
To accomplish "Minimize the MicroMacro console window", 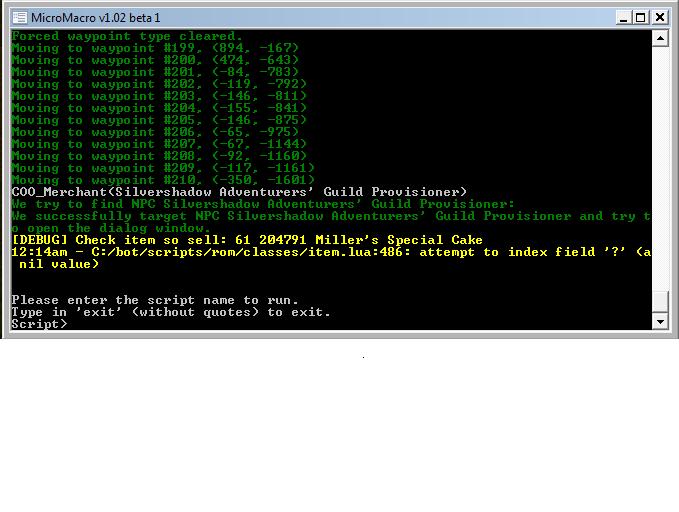I will [x=623, y=17].
